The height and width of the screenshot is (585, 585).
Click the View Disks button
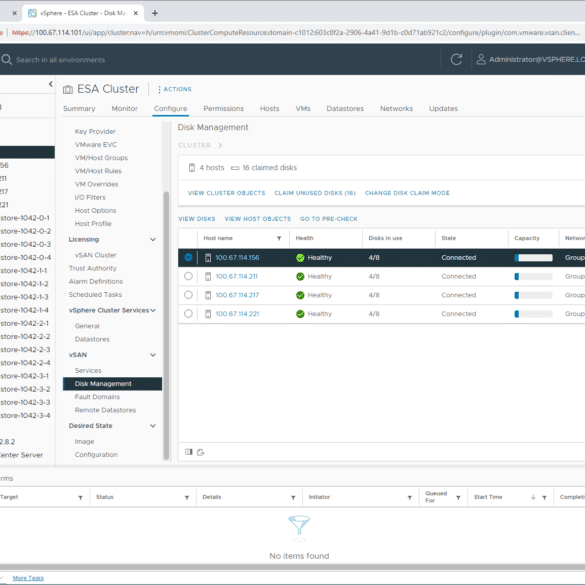pyautogui.click(x=197, y=219)
